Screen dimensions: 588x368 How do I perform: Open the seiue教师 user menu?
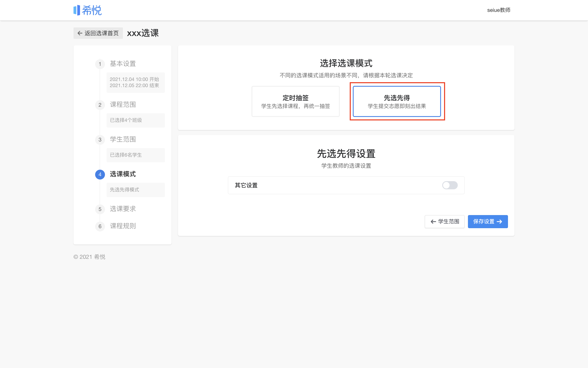coord(499,10)
